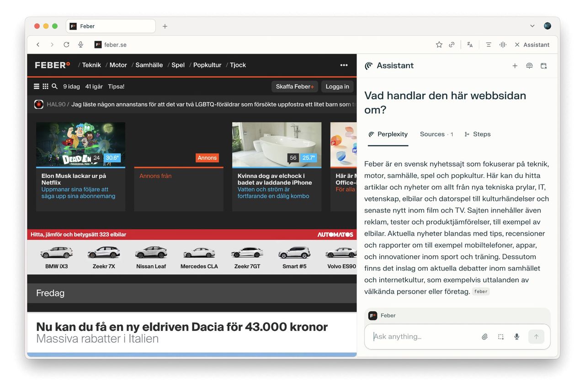
Task: Click the paperclip attachment icon in the ask field
Action: coord(484,337)
